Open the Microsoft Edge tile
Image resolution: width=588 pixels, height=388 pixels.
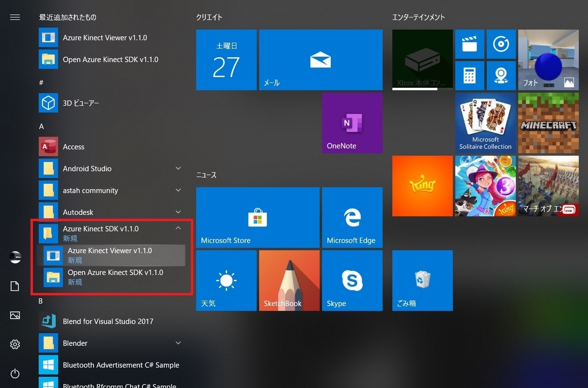352,217
